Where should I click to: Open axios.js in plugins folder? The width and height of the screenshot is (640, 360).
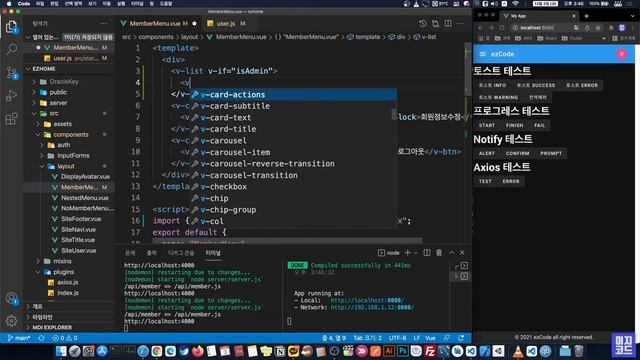click(67, 282)
